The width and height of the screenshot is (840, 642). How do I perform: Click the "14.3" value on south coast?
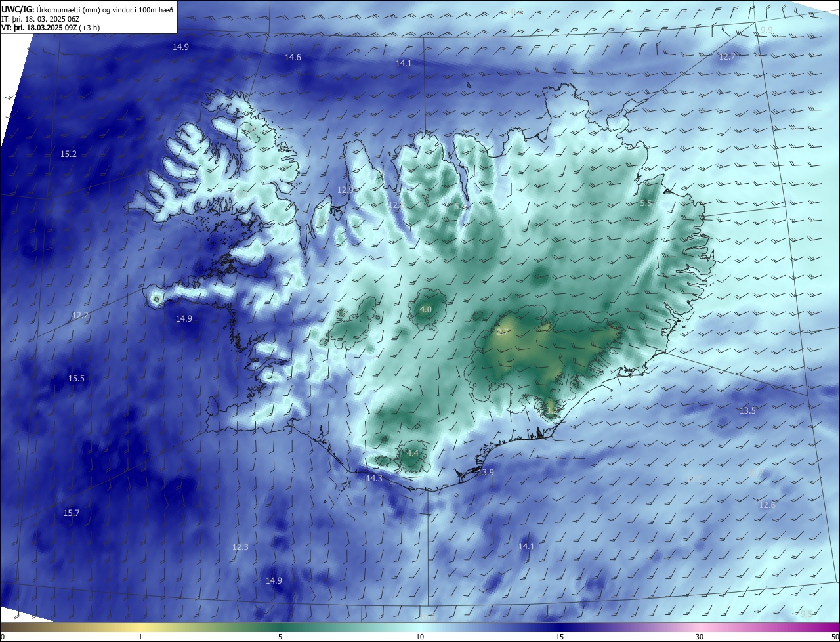374,479
